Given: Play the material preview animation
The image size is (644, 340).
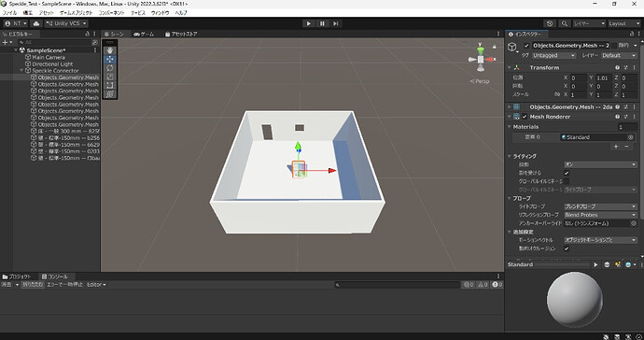Looking at the screenshot, I should [595, 264].
